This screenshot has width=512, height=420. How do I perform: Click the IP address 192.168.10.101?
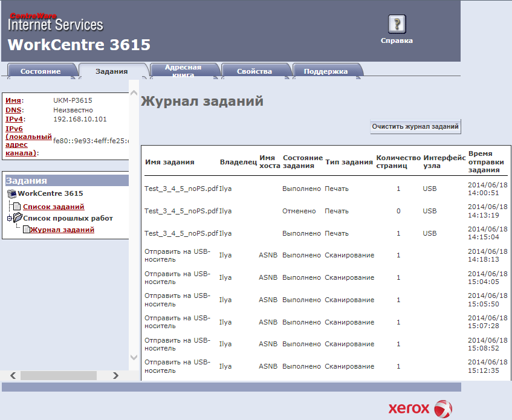(80, 119)
